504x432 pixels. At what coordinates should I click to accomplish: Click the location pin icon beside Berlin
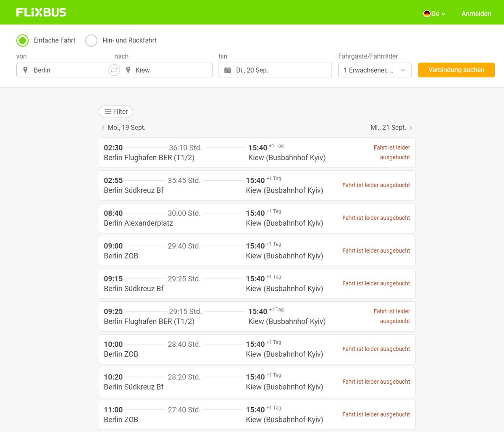(25, 70)
